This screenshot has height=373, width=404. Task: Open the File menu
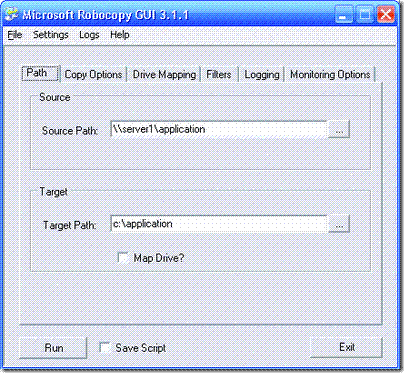(x=15, y=35)
